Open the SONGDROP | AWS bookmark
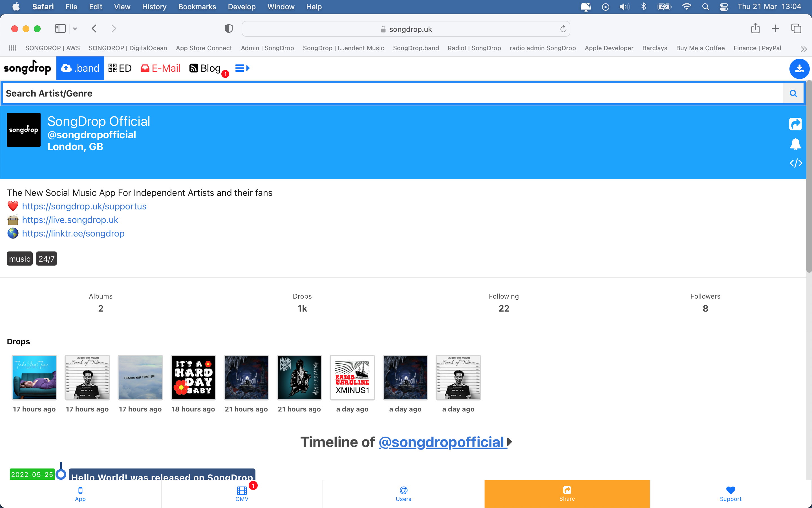Image resolution: width=812 pixels, height=508 pixels. tap(53, 48)
